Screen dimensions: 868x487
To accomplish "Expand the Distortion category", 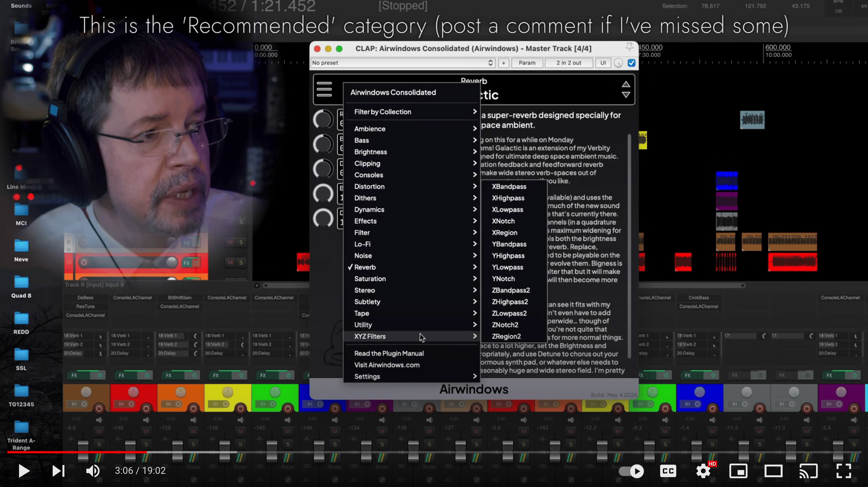I will click(x=412, y=186).
